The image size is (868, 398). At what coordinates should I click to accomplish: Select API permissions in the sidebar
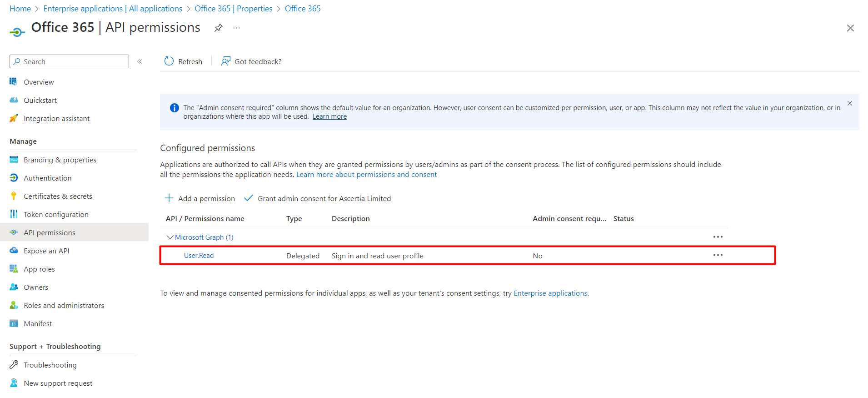pos(74,232)
